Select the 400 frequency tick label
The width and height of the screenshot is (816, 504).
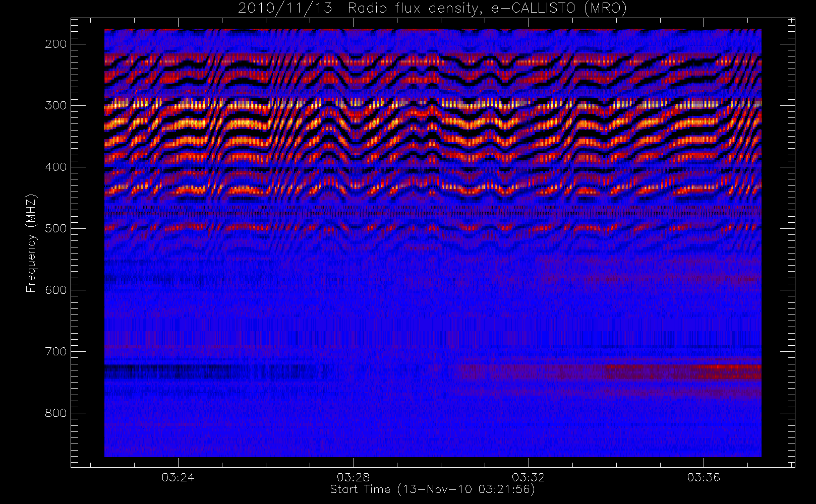[x=55, y=167]
